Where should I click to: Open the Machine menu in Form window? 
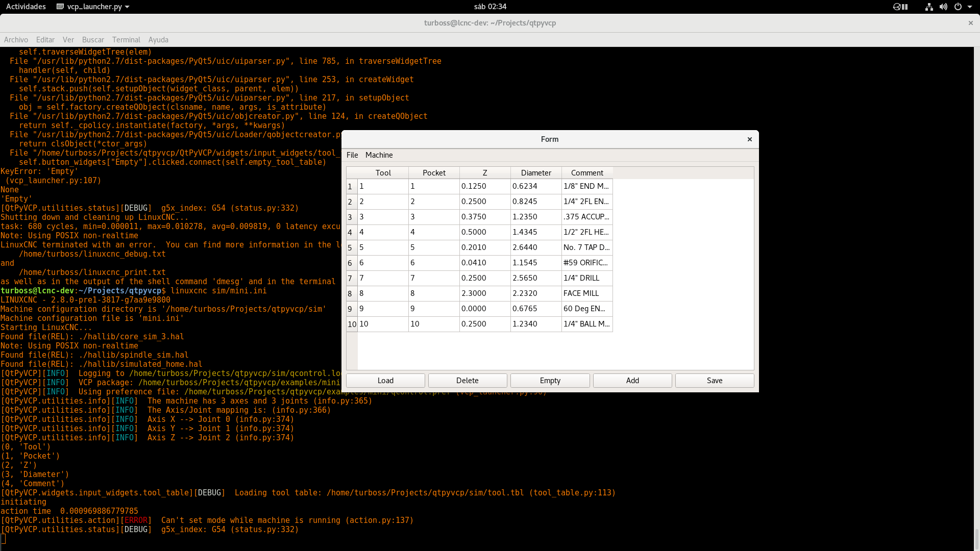click(x=379, y=155)
